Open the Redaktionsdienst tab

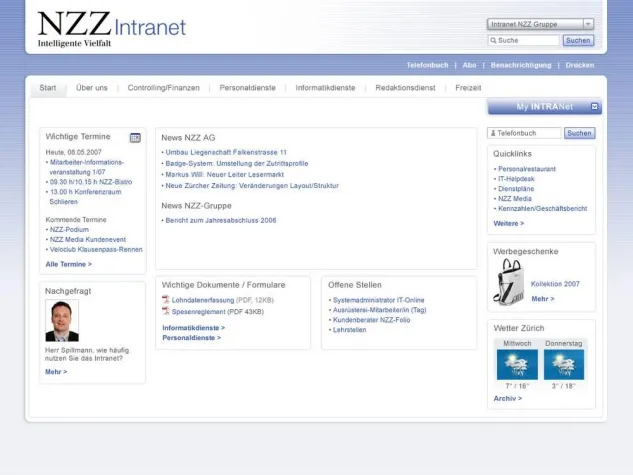pyautogui.click(x=405, y=88)
